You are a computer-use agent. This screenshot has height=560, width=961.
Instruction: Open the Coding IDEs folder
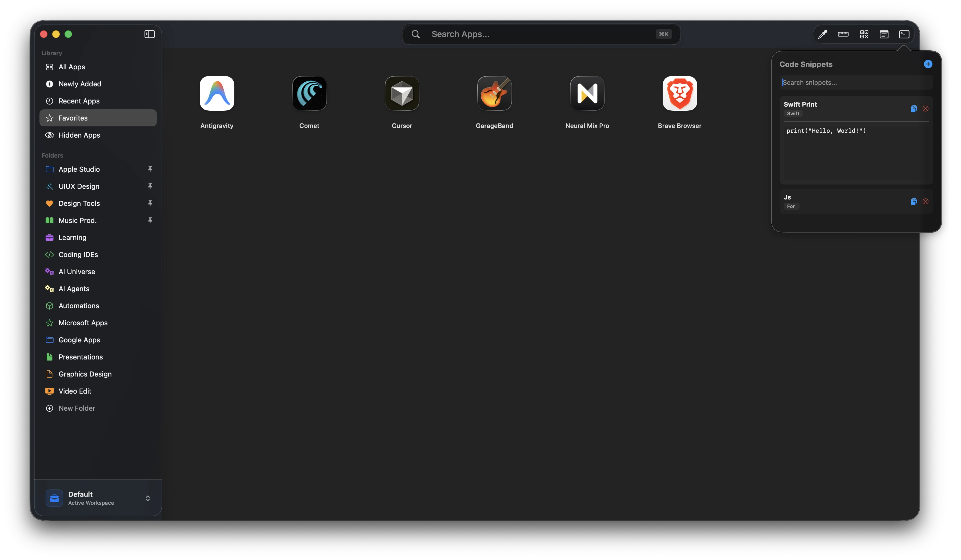click(x=98, y=254)
